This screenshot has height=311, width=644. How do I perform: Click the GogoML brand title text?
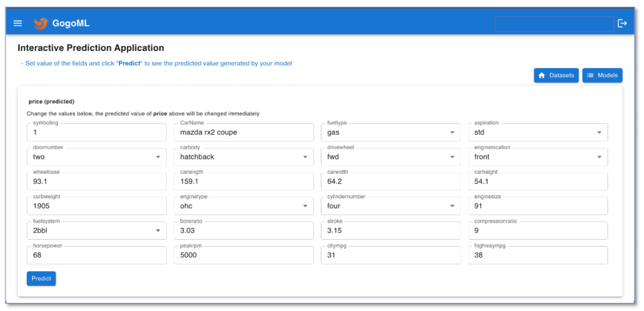(x=70, y=23)
